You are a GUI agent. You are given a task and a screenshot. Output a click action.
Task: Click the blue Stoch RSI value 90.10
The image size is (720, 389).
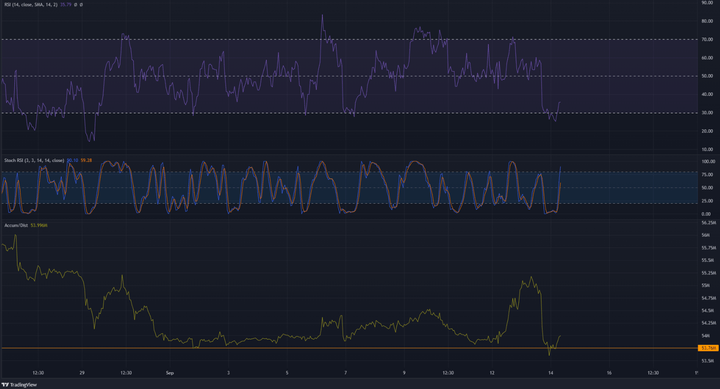click(72, 160)
